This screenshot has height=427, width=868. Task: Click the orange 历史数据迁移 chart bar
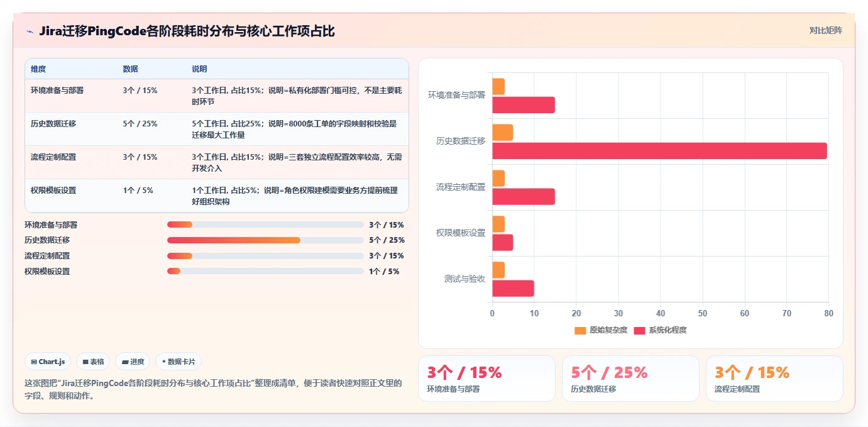click(x=503, y=133)
